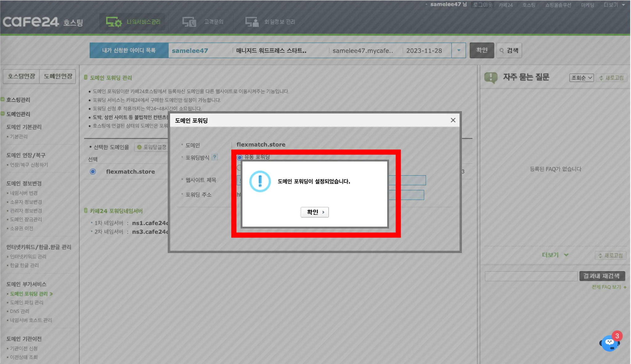Click the green speech bubble FAQ icon
This screenshot has width=631, height=364.
tap(491, 77)
